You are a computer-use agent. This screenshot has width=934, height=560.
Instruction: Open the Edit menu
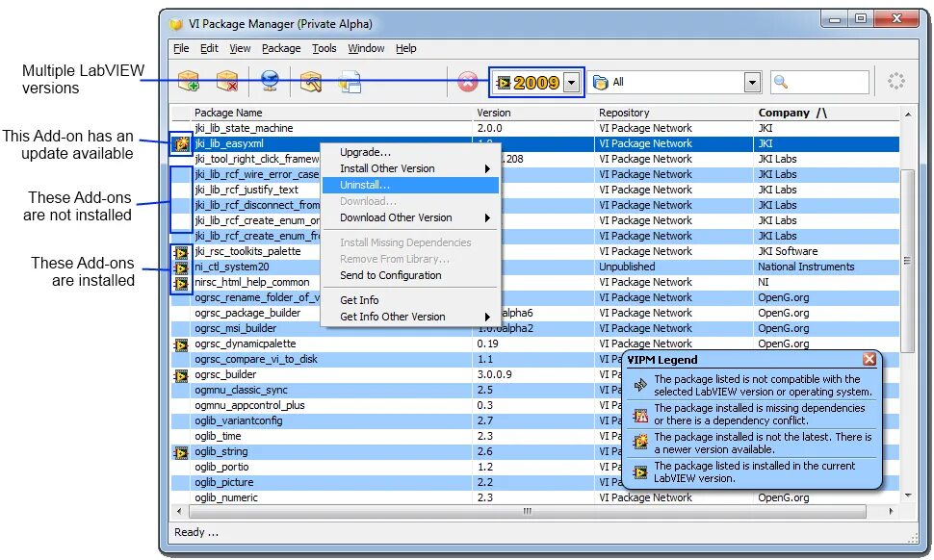[x=209, y=48]
